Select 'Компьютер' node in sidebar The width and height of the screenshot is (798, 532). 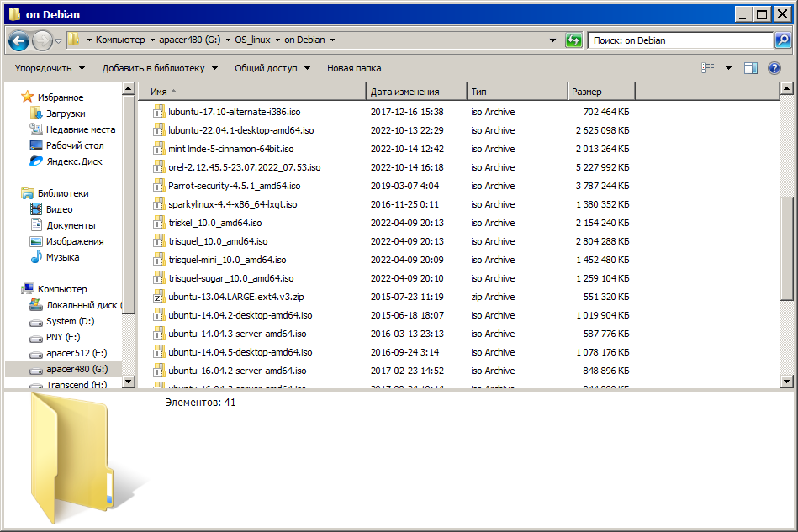tap(62, 289)
